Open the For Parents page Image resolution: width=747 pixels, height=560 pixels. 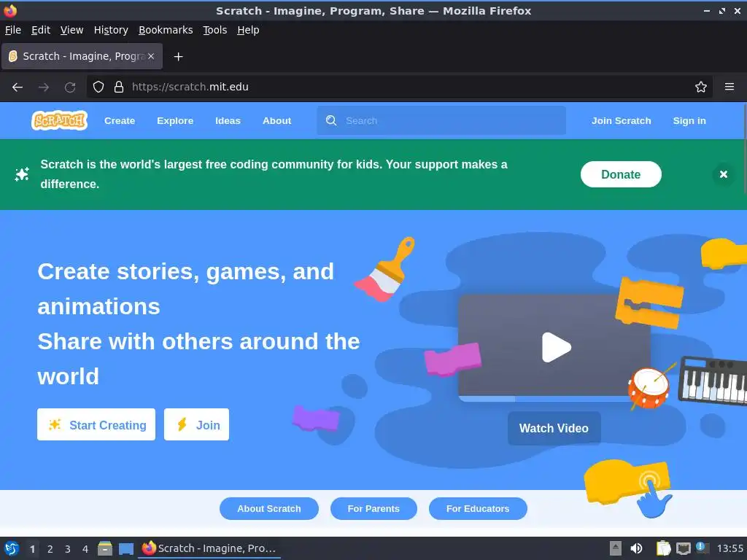373,508
